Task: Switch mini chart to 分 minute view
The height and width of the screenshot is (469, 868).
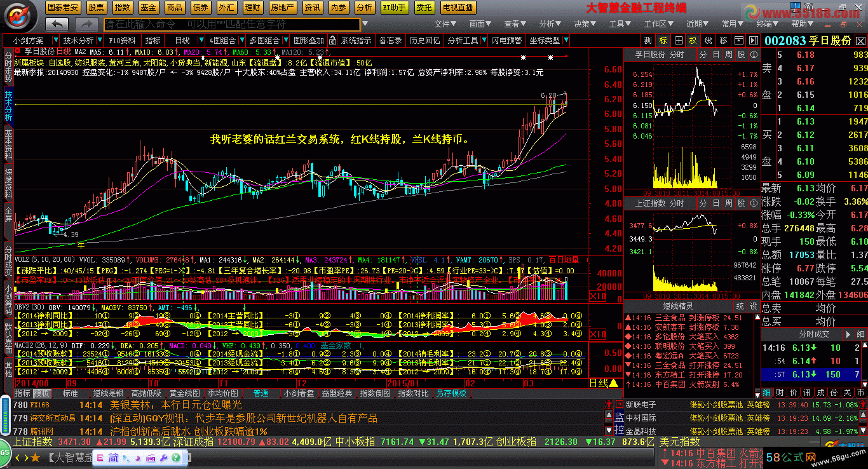Action: (x=703, y=55)
